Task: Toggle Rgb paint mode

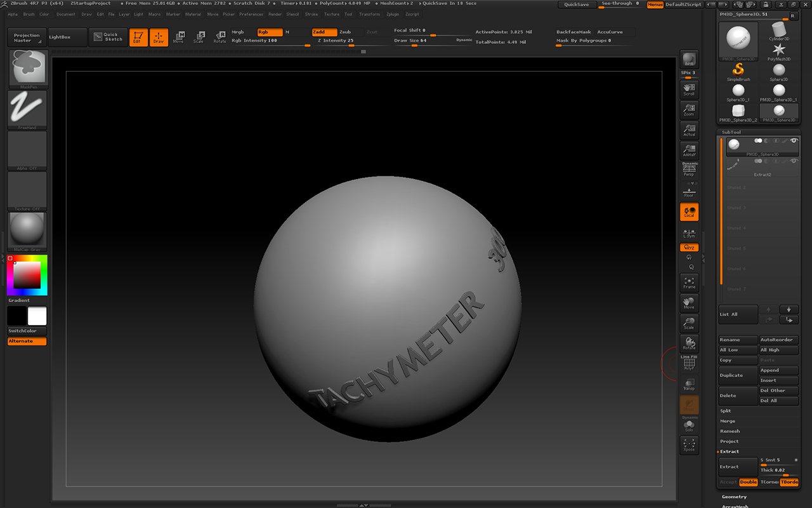Action: (x=270, y=32)
